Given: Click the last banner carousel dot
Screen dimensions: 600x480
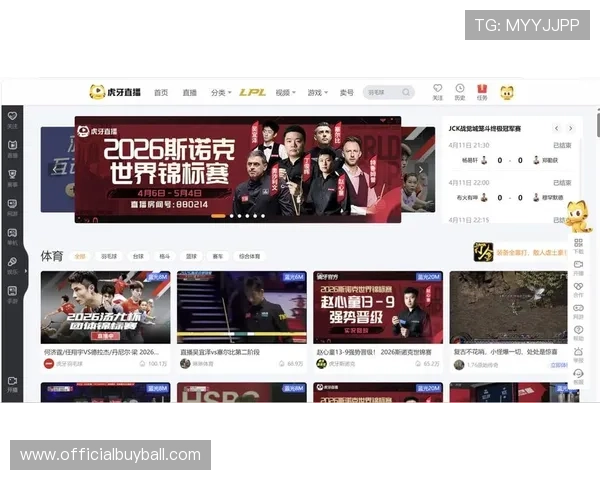Looking at the screenshot, I should pos(263,216).
